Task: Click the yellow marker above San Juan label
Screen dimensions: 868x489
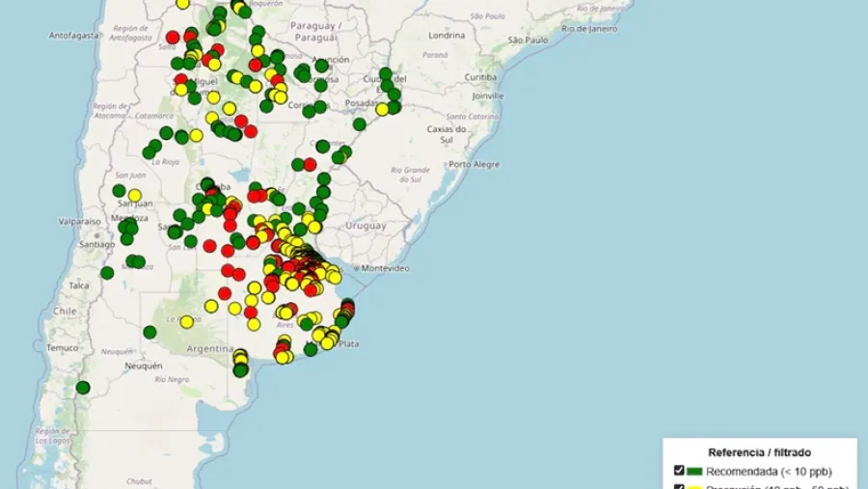Action: (x=135, y=196)
